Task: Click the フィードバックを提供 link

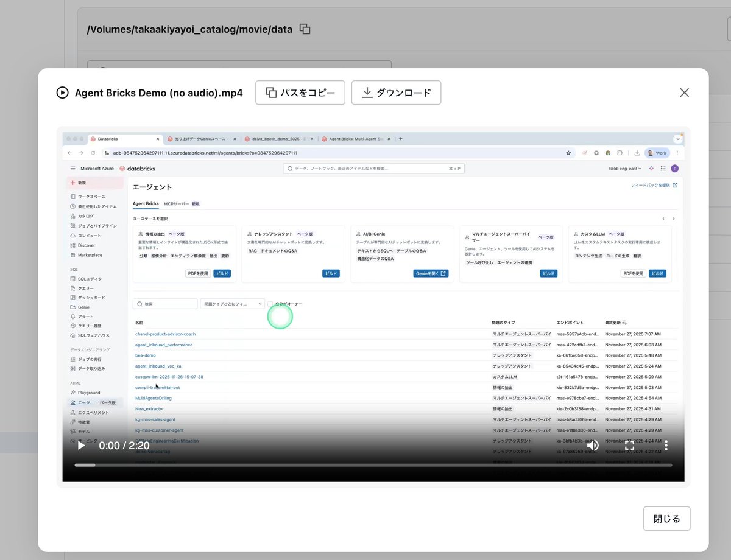Action: tap(654, 186)
